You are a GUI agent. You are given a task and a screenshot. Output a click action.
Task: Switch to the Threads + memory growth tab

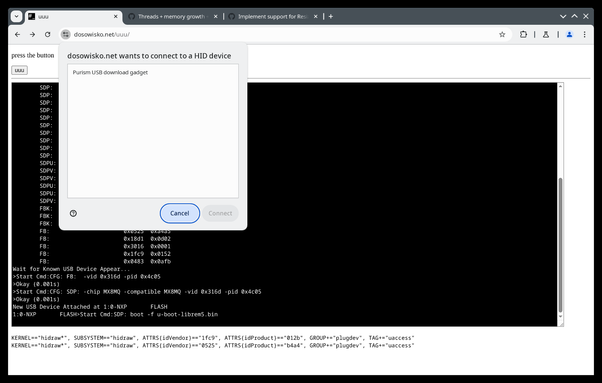point(172,17)
